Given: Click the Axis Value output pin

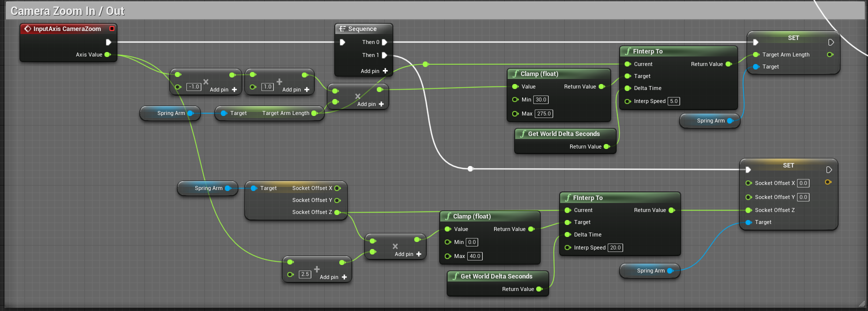Looking at the screenshot, I should (107, 55).
